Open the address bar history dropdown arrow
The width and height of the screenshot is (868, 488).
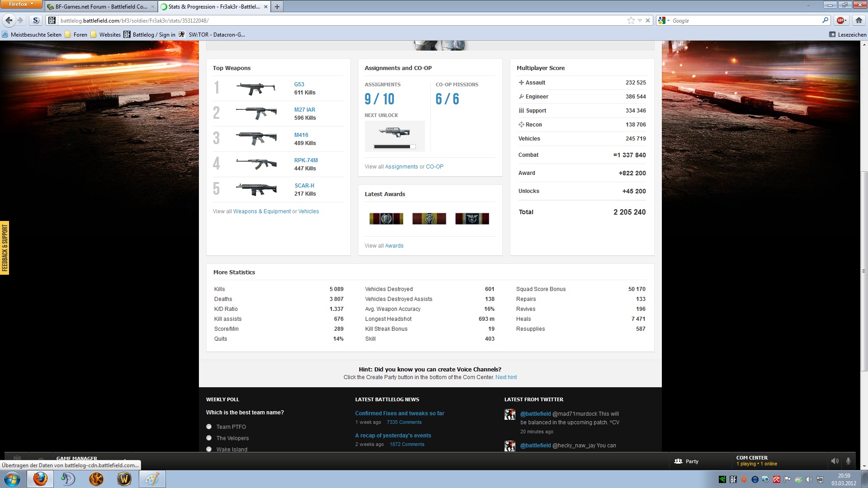pyautogui.click(x=639, y=20)
